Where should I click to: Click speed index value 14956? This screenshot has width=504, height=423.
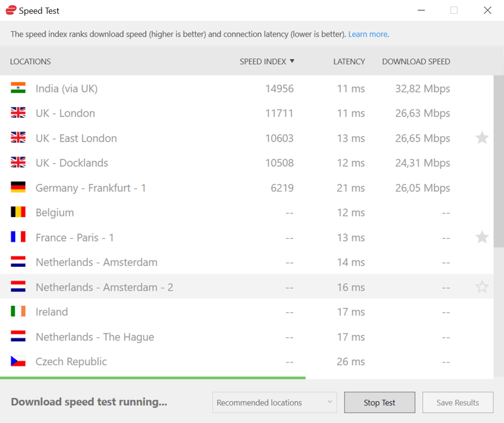tap(279, 89)
